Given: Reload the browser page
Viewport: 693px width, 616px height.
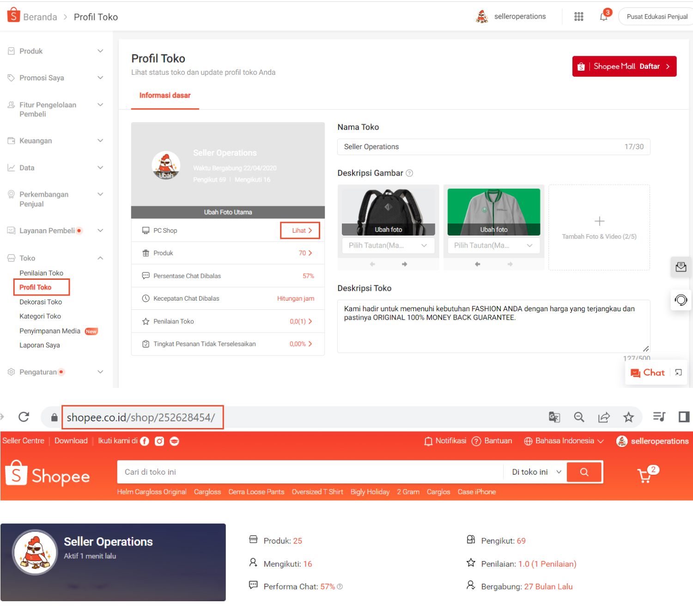Looking at the screenshot, I should point(24,417).
